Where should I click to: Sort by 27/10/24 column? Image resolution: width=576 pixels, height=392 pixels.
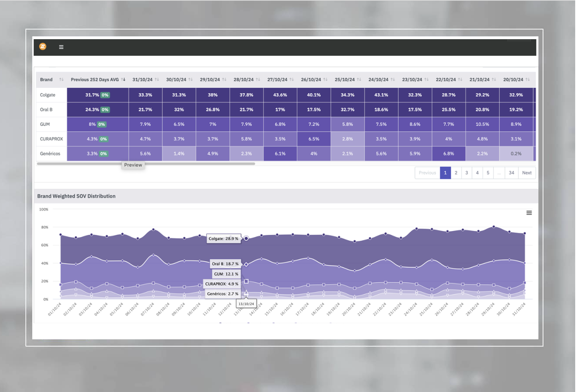click(292, 80)
